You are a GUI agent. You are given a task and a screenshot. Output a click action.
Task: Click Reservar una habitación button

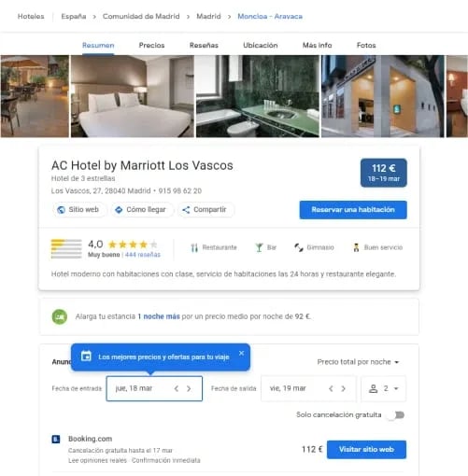tap(353, 210)
